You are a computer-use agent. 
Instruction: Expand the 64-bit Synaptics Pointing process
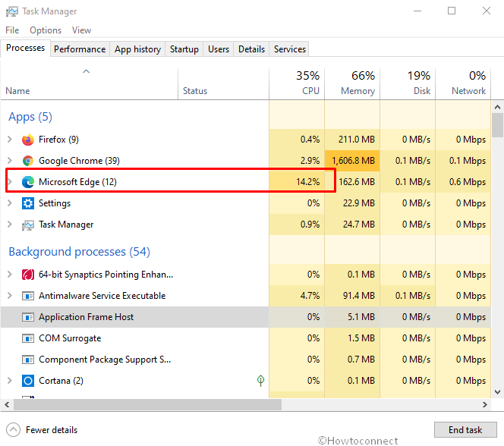coord(10,275)
